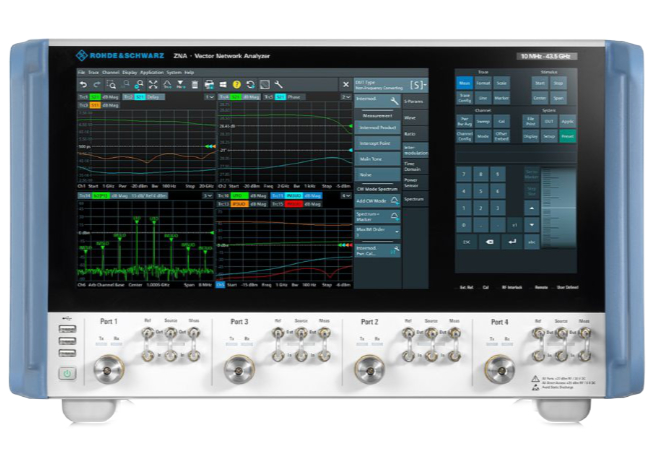Click the Cal key in Channel group

[x=501, y=121]
